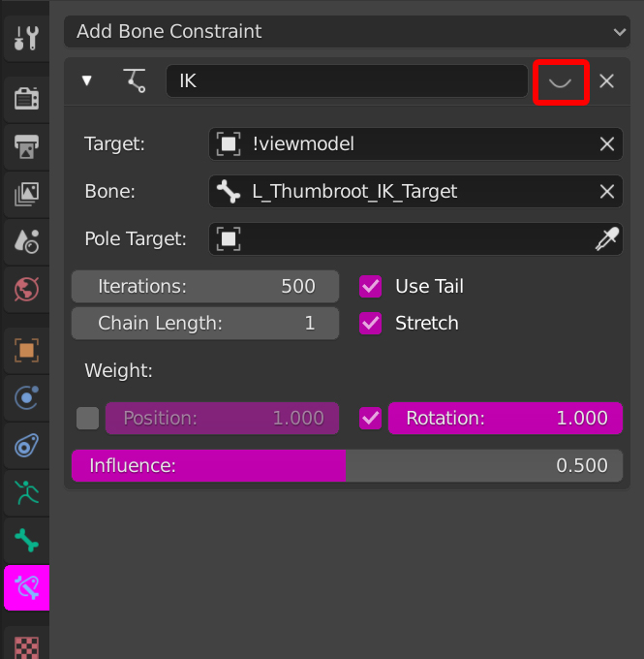Remove the IK constraint
This screenshot has height=659, width=644.
[x=607, y=81]
